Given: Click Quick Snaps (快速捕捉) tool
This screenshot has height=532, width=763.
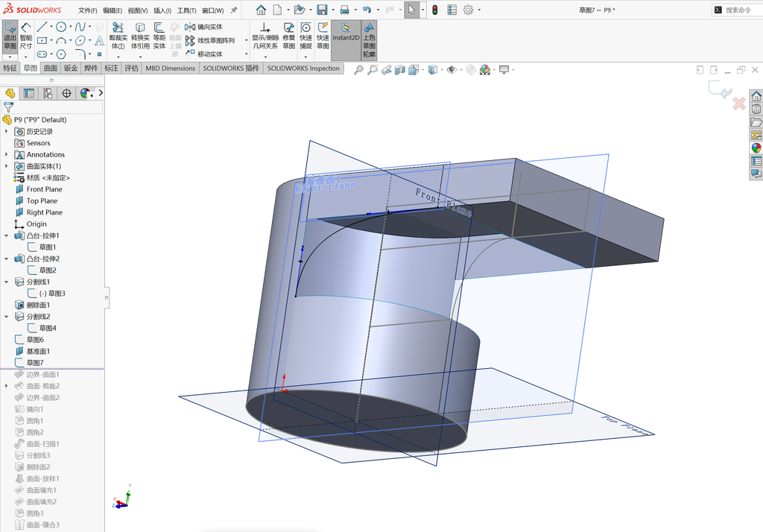Looking at the screenshot, I should [x=305, y=36].
